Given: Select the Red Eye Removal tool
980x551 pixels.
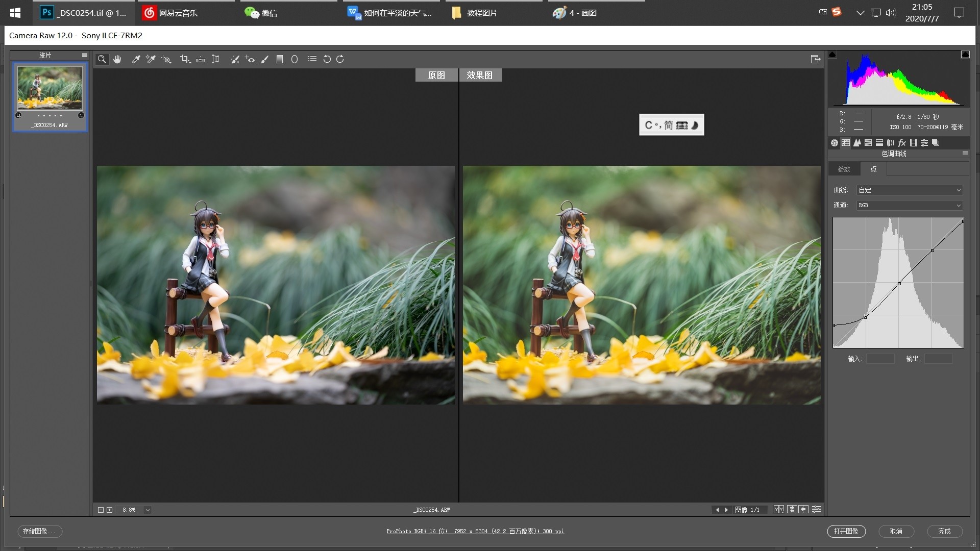Looking at the screenshot, I should 250,59.
